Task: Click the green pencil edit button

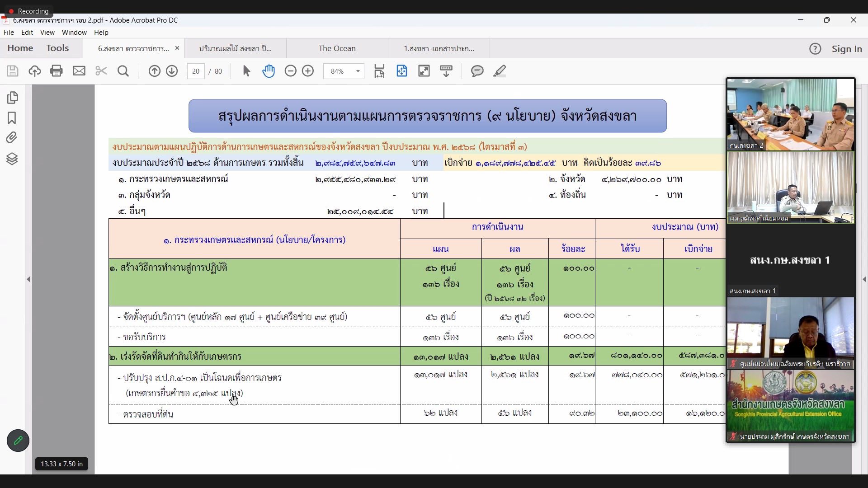Action: 18,441
